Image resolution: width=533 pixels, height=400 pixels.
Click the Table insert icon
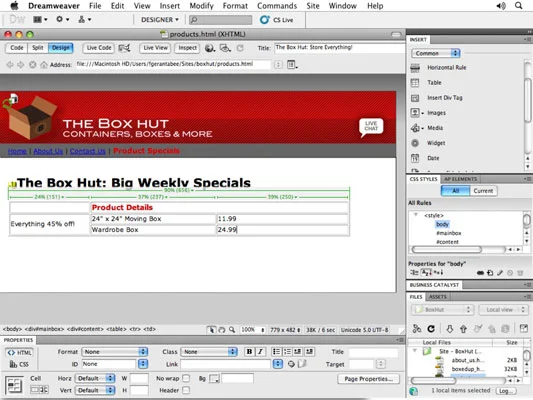pos(415,83)
